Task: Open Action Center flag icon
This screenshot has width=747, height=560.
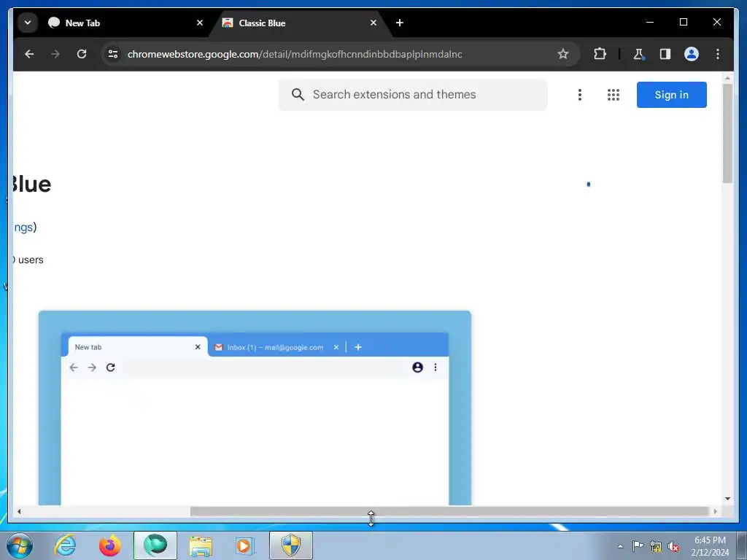Action: 638,546
